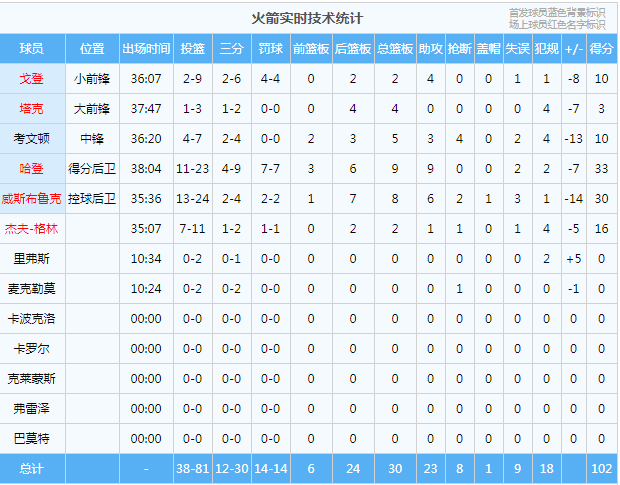Click the 失误 column header
The height and width of the screenshot is (485, 620).
(518, 49)
